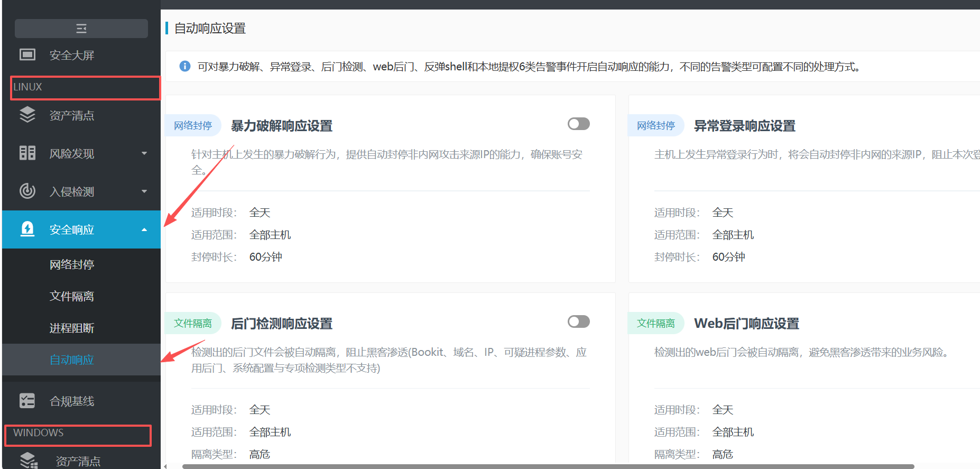Click the 安全大屏 monitor icon

coord(27,54)
